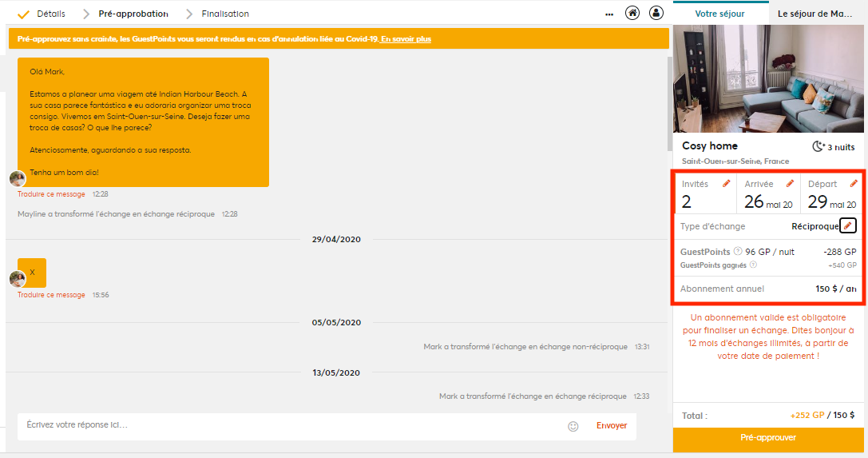868x458 pixels.
Task: Click the Écrivez votre réponse input field
Action: point(287,425)
